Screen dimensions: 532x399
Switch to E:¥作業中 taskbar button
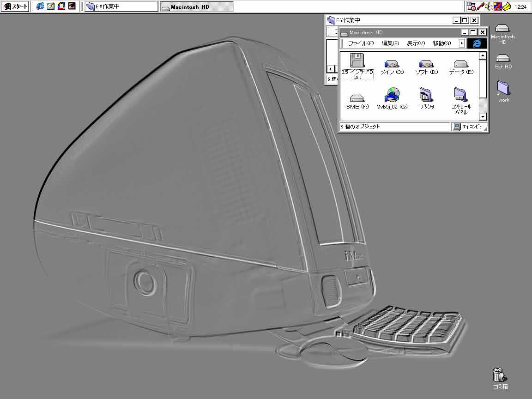(121, 6)
